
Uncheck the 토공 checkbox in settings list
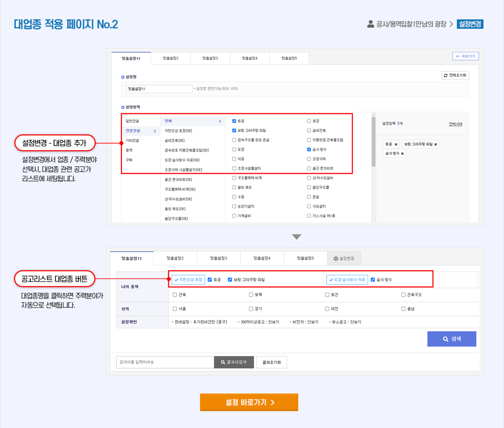point(234,121)
